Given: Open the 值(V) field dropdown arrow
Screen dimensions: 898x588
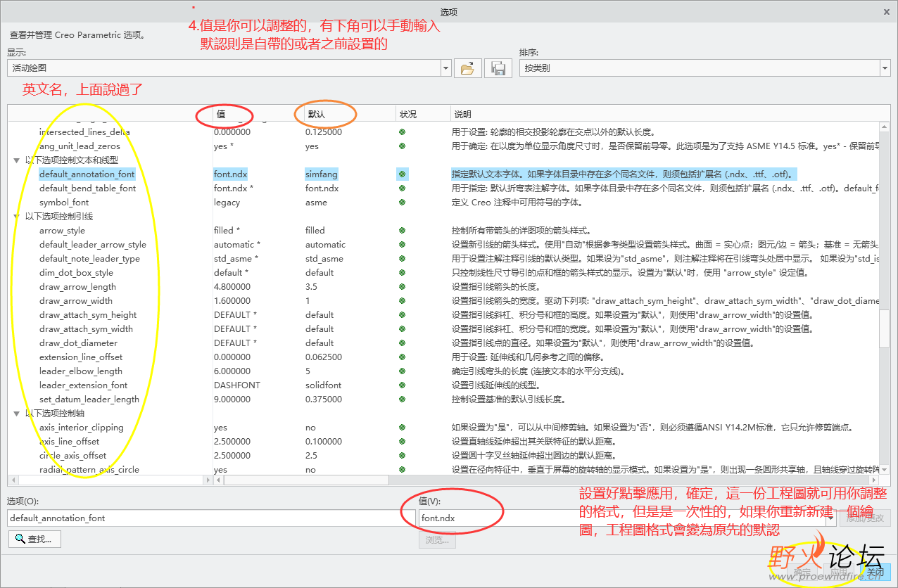Looking at the screenshot, I should click(831, 518).
